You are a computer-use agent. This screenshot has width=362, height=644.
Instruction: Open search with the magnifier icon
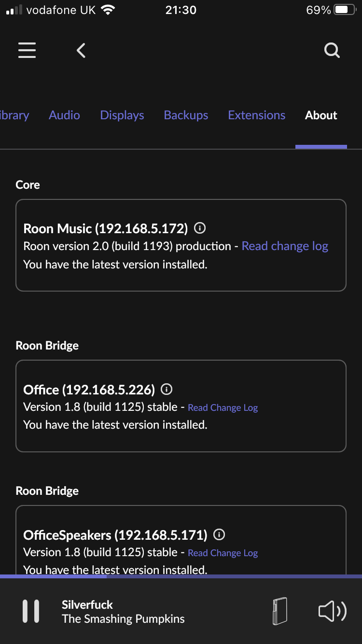point(332,50)
